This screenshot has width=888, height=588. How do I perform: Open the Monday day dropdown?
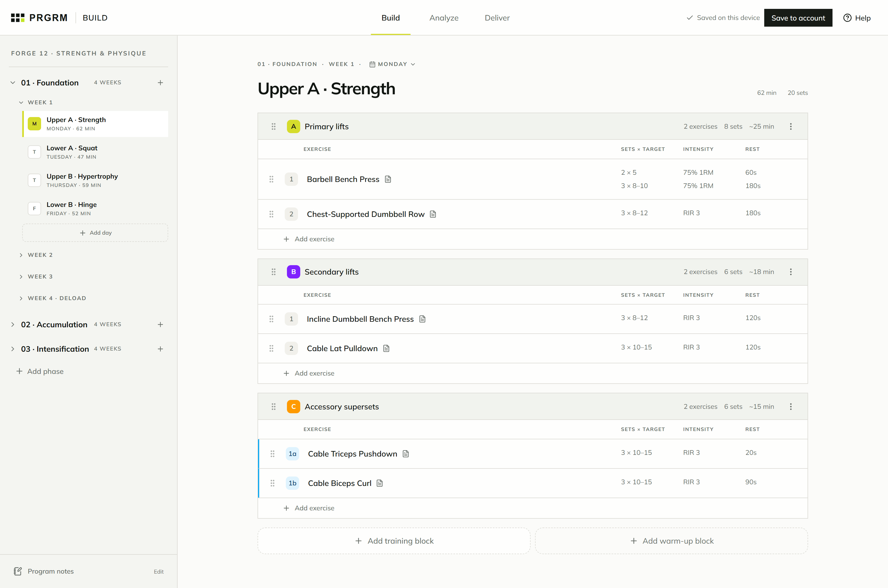click(x=392, y=64)
